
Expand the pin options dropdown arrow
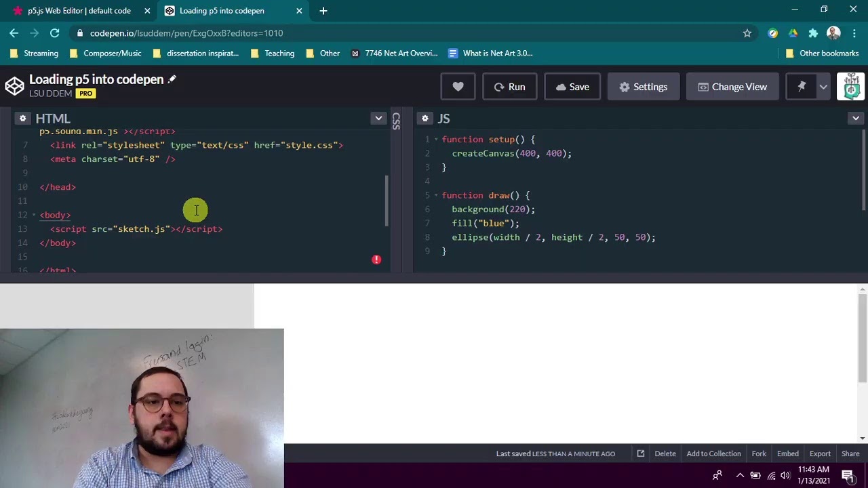click(x=823, y=87)
